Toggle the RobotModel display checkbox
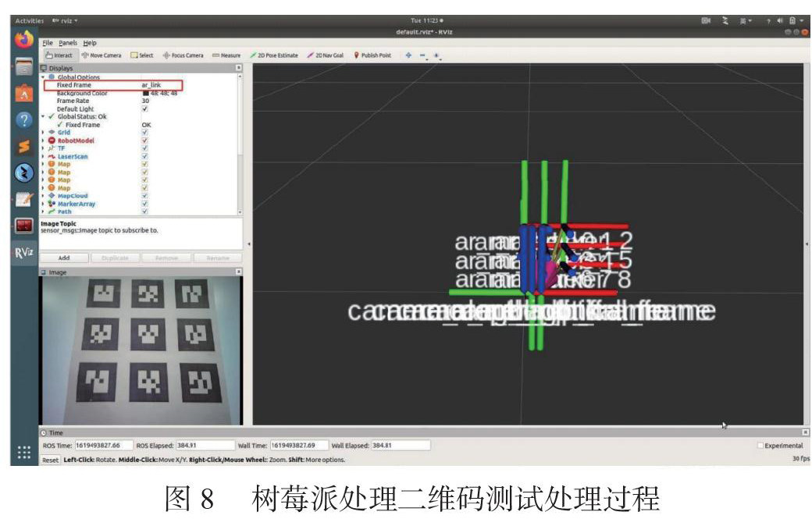Viewport: 812px width, 519px height. (145, 140)
